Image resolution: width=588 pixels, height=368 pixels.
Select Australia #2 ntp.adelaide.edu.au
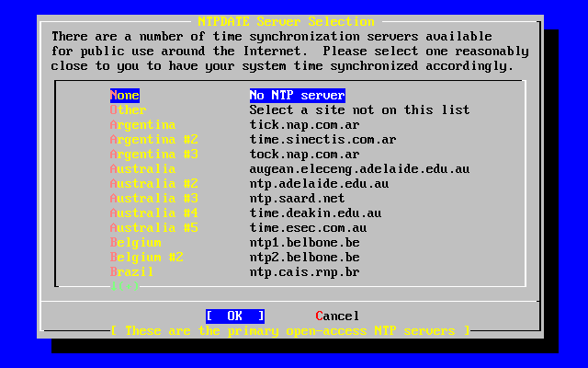[153, 184]
